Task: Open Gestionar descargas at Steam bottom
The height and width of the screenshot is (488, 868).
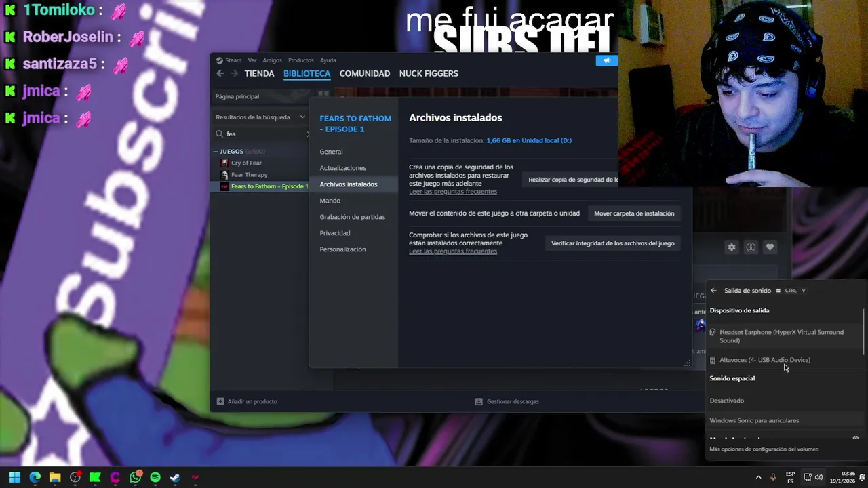Action: [x=507, y=401]
